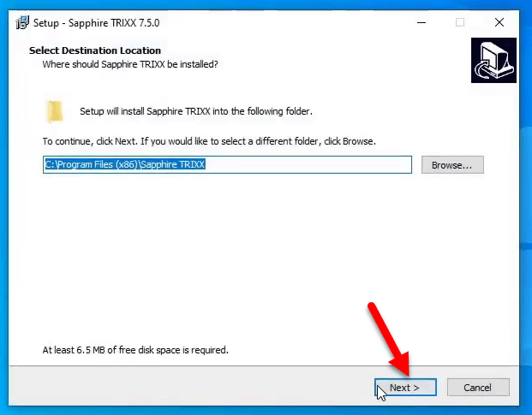Click the setup installer icon in the title bar

(22, 23)
